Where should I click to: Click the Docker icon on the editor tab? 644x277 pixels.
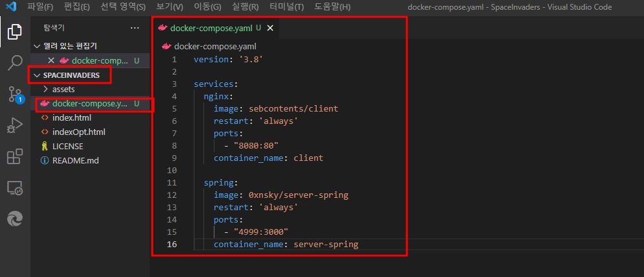point(163,28)
